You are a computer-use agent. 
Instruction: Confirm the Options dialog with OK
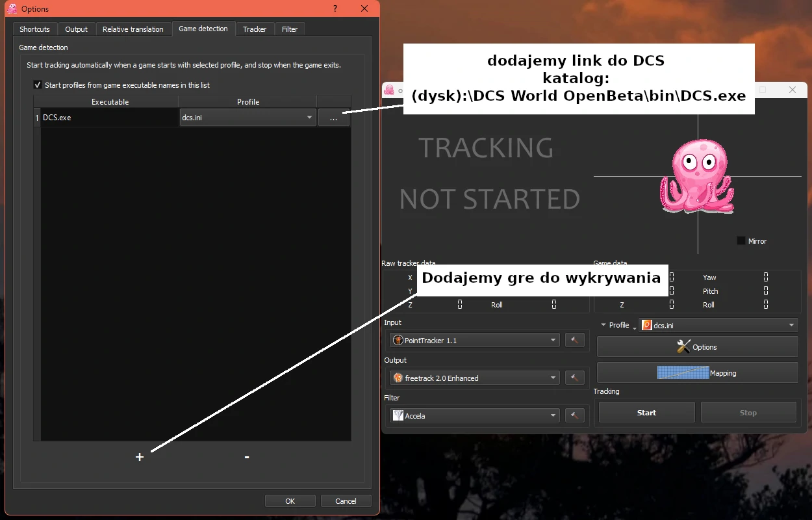[290, 500]
